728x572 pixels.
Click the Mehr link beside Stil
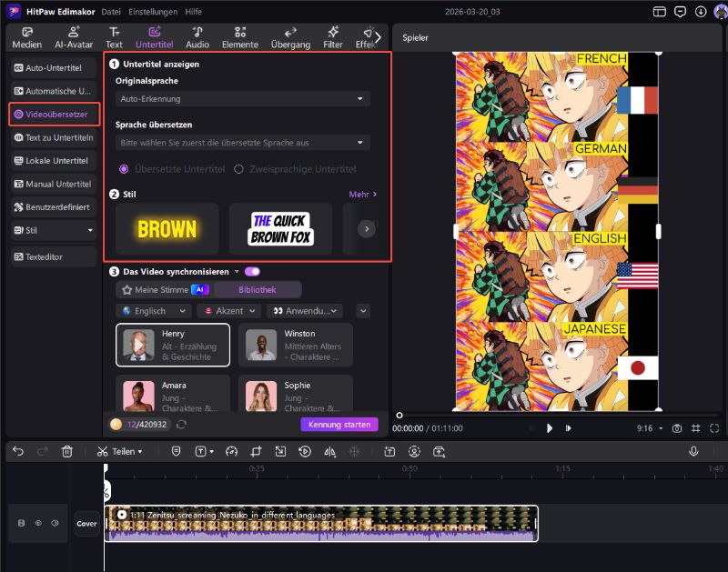(362, 194)
